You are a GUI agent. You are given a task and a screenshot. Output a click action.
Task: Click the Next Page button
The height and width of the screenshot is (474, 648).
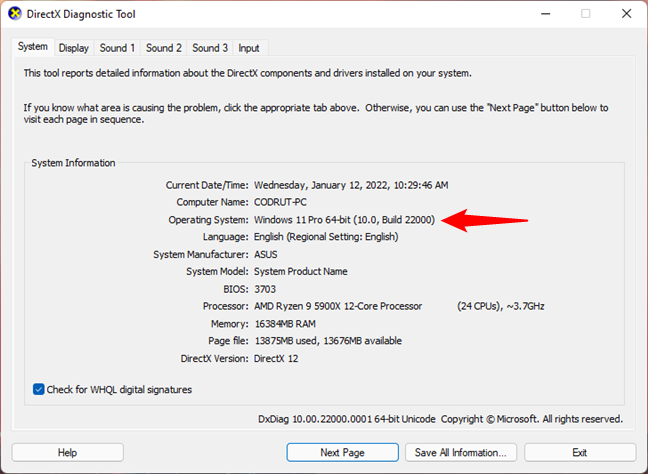pos(342,453)
